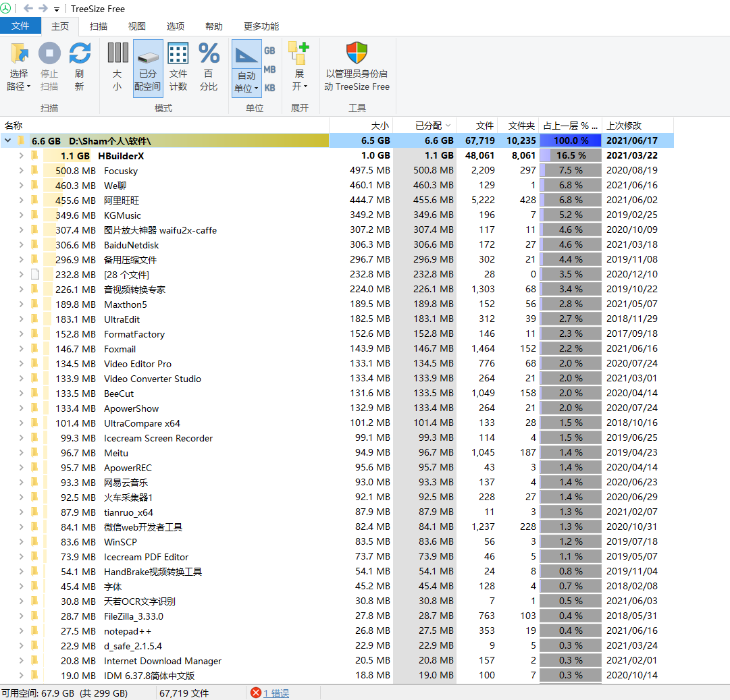This screenshot has height=700, width=730.
Task: Expand the Focusky folder
Action: pos(21,170)
